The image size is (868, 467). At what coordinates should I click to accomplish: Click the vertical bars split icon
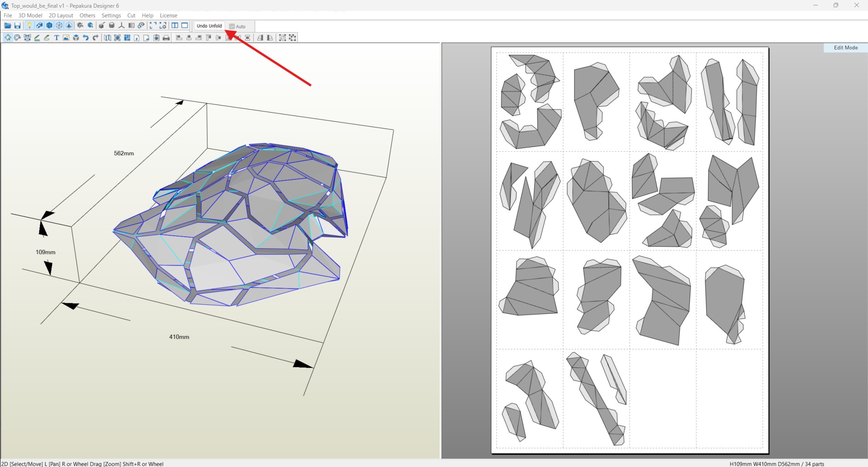pyautogui.click(x=132, y=26)
